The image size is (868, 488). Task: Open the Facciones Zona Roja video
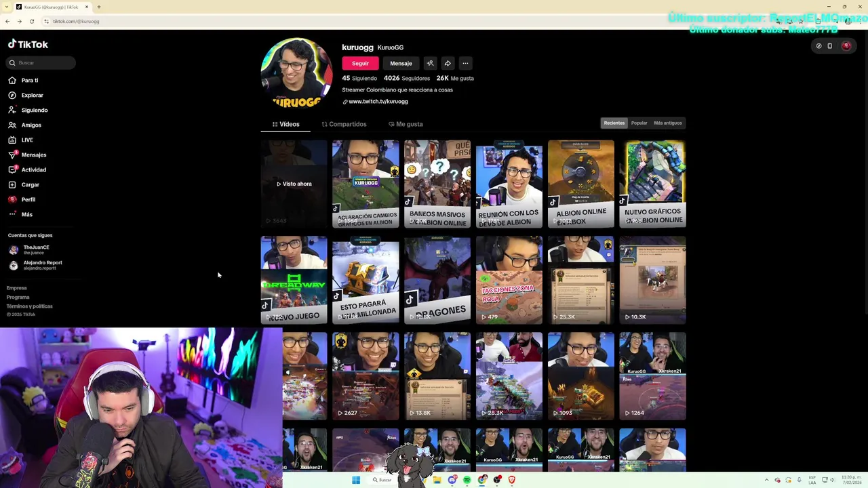[x=509, y=280]
